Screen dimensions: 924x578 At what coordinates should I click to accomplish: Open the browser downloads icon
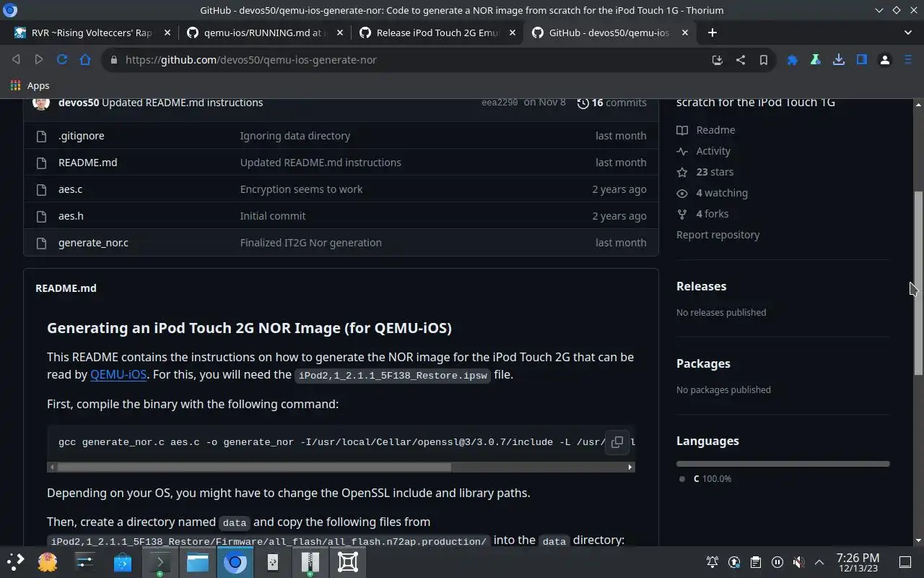coord(838,60)
